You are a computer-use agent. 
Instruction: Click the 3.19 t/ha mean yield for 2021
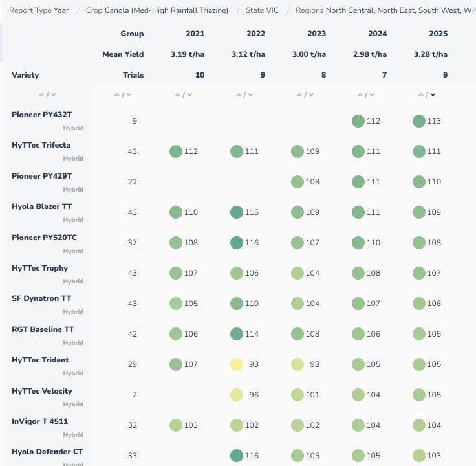point(188,54)
